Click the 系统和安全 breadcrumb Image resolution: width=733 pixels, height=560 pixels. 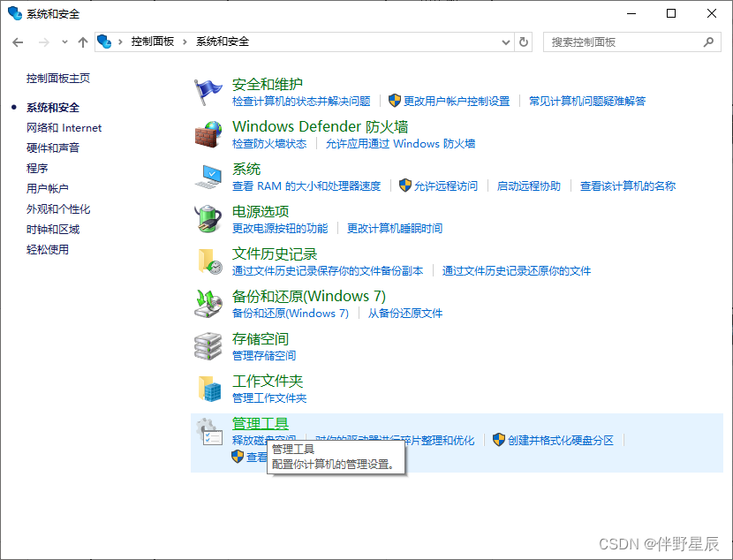(223, 42)
